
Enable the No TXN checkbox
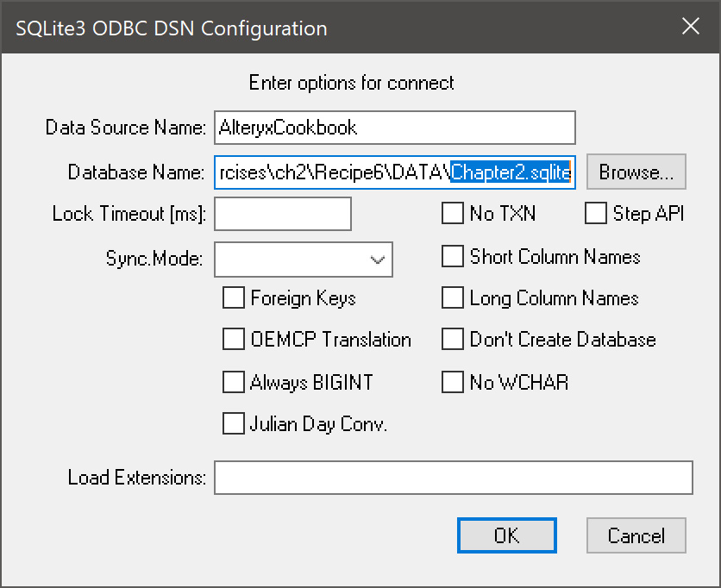click(x=453, y=213)
